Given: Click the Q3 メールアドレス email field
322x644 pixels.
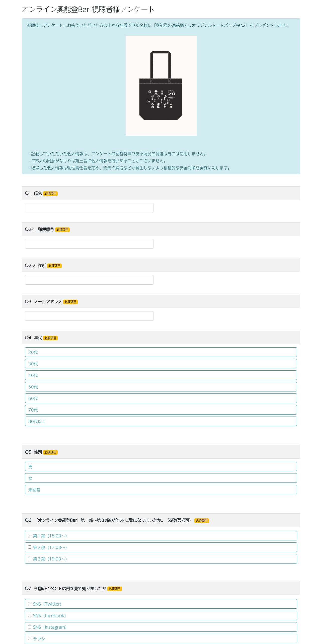Looking at the screenshot, I should coord(89,316).
